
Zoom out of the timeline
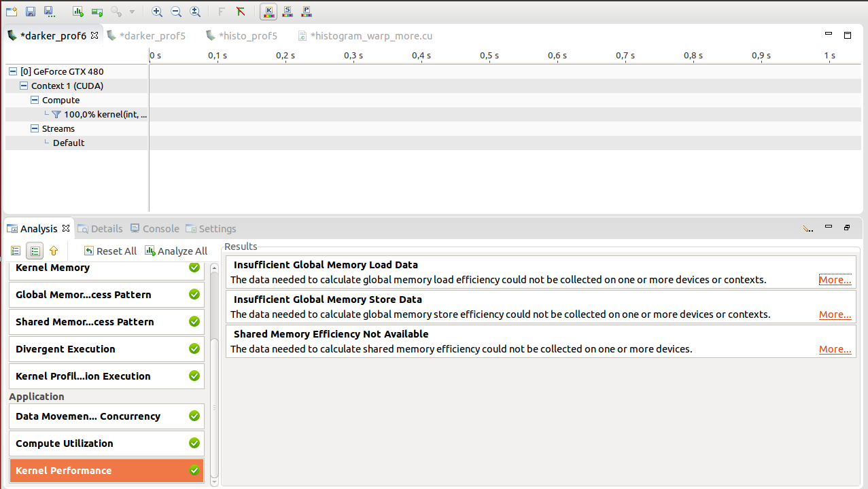[x=176, y=12]
